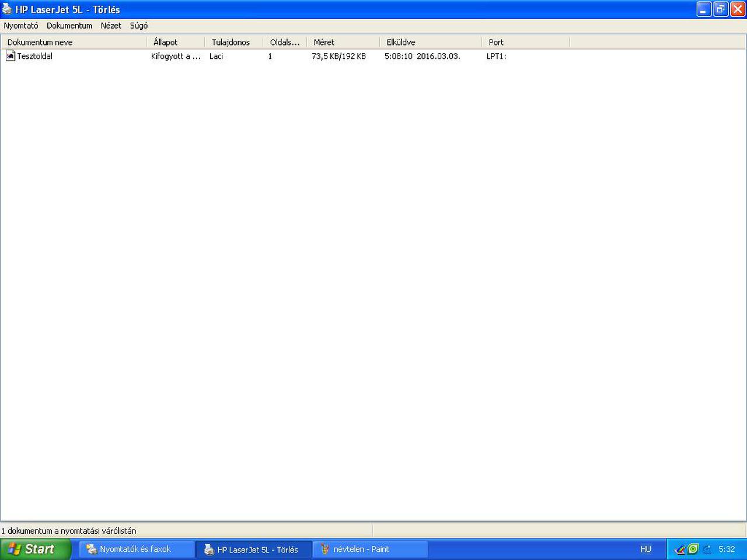Open the Súgó menu
The width and height of the screenshot is (747, 560).
click(139, 26)
